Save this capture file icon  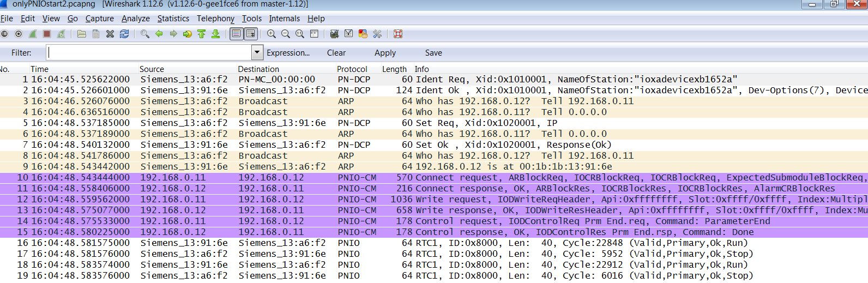(x=96, y=34)
